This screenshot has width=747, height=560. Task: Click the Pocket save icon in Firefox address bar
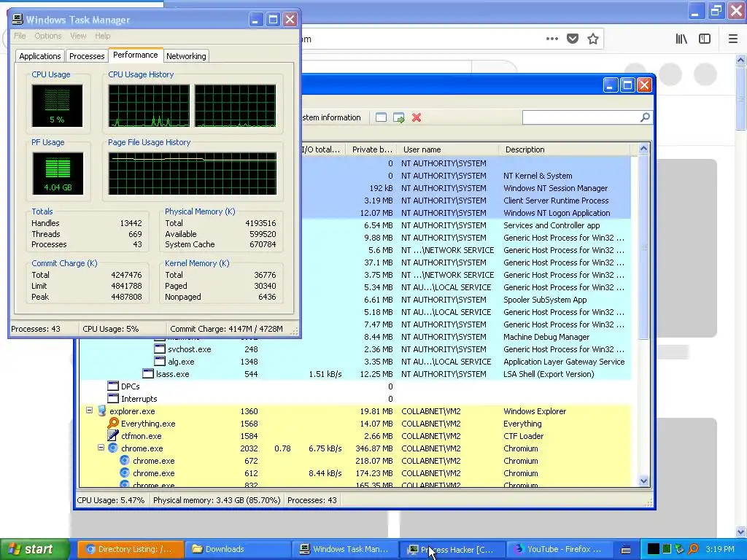(572, 39)
